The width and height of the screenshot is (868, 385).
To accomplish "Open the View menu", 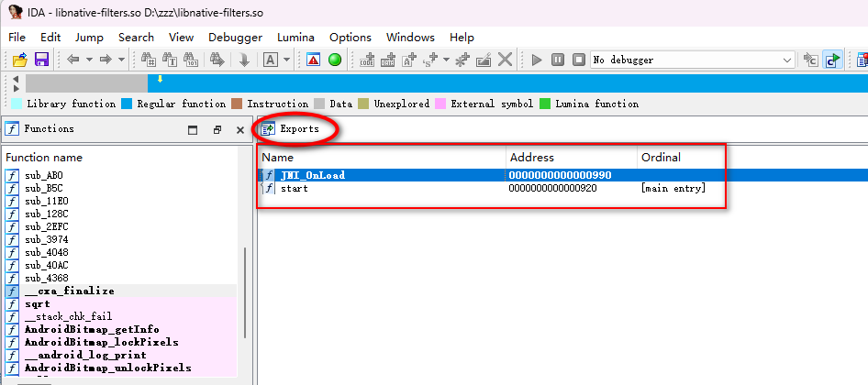I will pyautogui.click(x=181, y=37).
